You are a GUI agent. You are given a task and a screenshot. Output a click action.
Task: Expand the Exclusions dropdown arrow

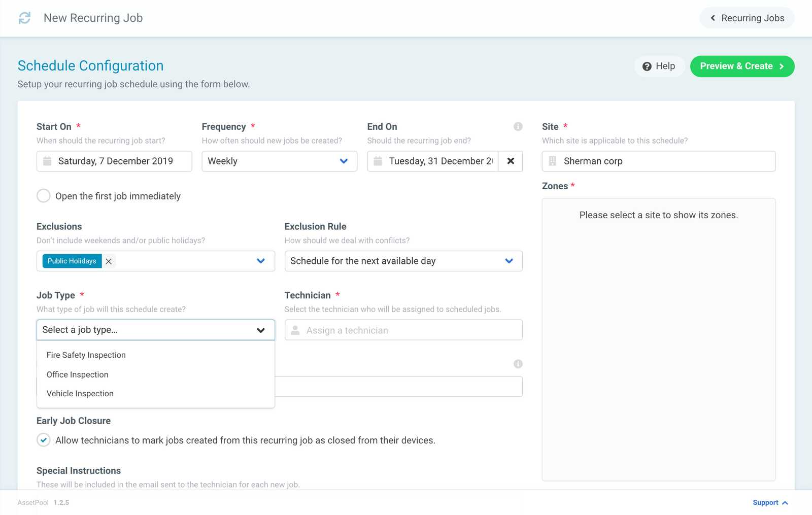click(261, 261)
